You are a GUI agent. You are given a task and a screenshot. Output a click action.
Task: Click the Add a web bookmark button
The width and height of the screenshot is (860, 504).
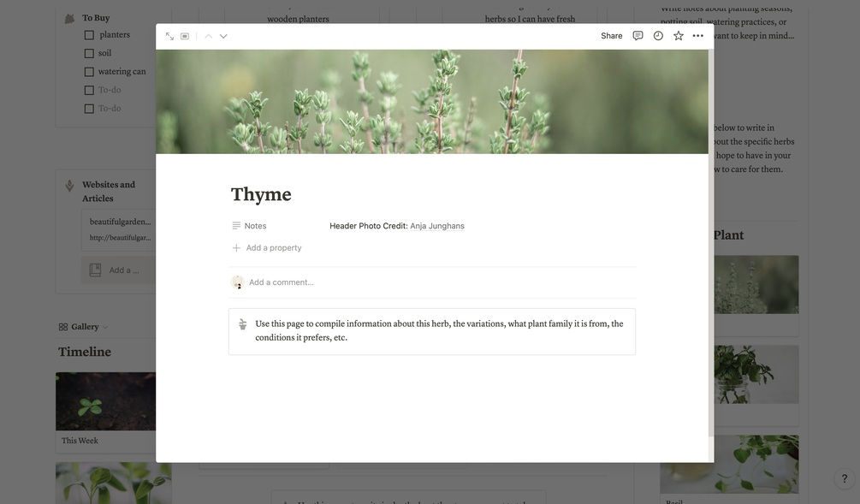(118, 270)
